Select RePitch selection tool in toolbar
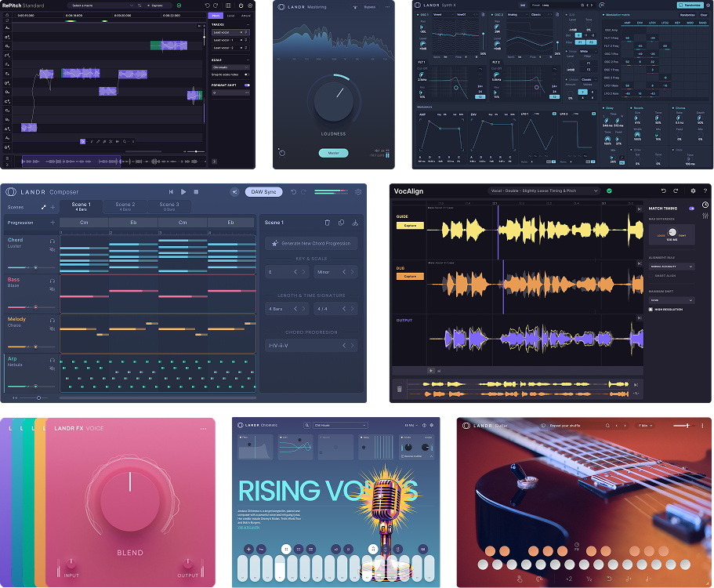Screen dimensions: 714x588 82,142
